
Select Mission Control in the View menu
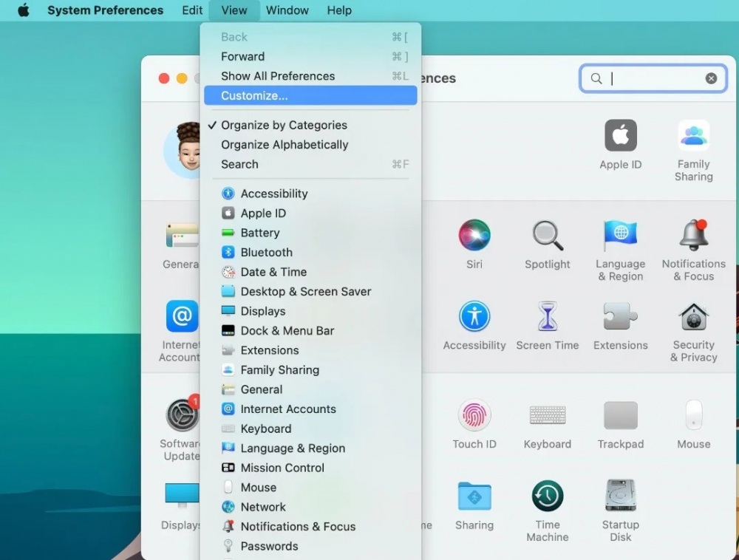(x=282, y=468)
